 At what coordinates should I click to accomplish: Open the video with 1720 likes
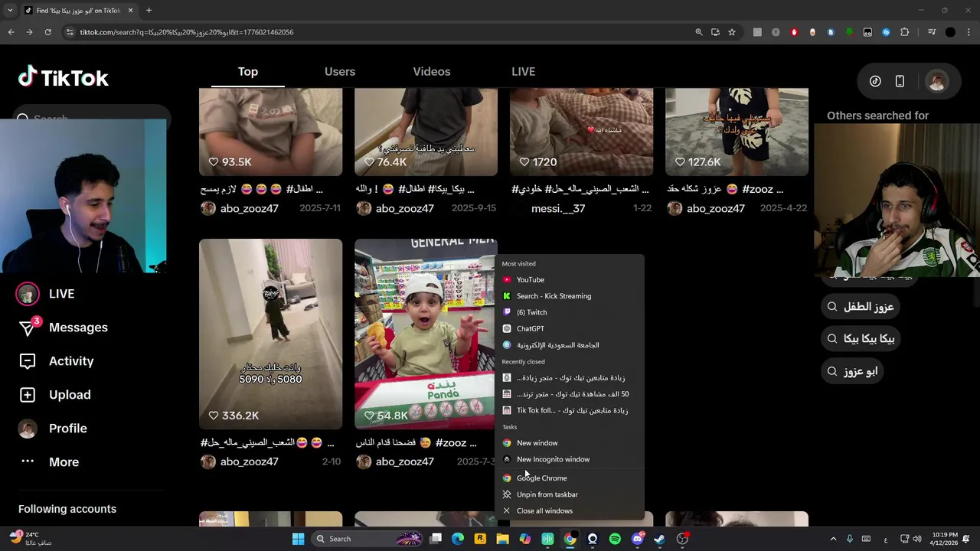(582, 132)
